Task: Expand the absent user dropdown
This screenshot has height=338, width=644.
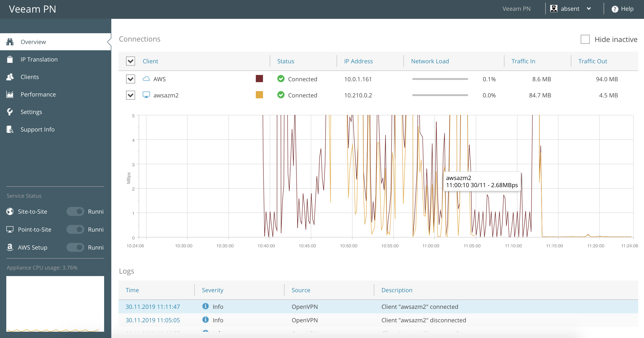Action: 589,9
